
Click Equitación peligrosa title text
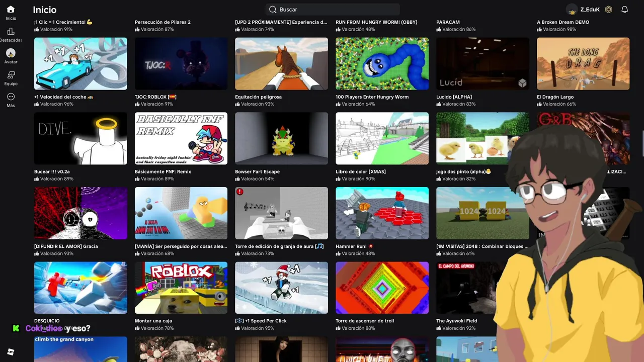tap(258, 97)
